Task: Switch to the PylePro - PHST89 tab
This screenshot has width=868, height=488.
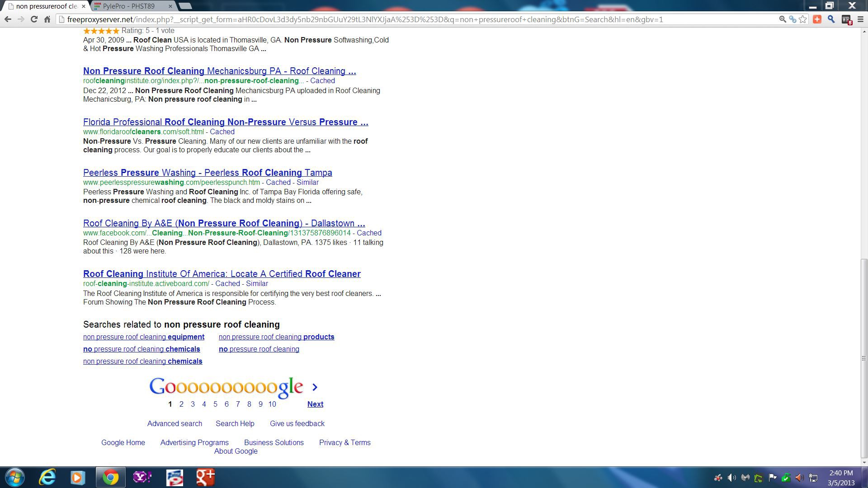Action: [129, 6]
